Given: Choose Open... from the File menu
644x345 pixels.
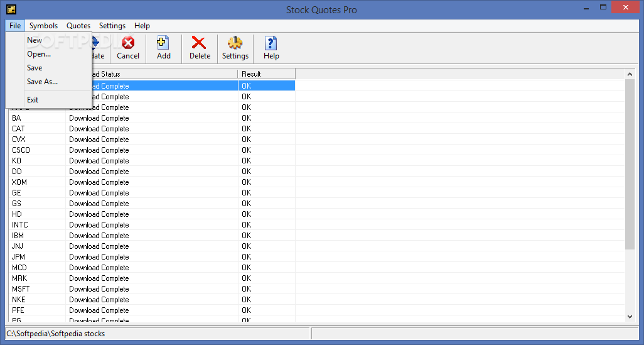Looking at the screenshot, I should click(48, 54).
